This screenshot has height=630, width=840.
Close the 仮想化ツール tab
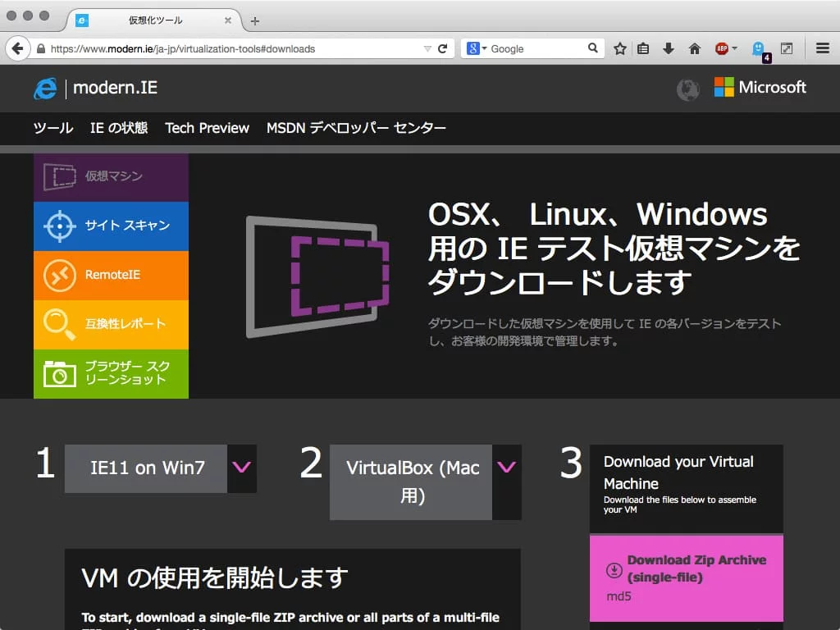[228, 21]
